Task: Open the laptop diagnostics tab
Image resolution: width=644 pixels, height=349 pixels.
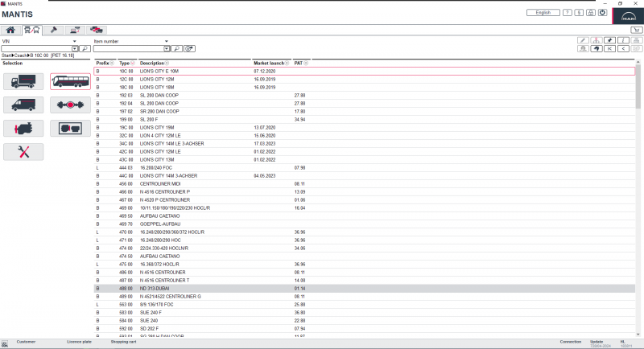Action: click(75, 30)
